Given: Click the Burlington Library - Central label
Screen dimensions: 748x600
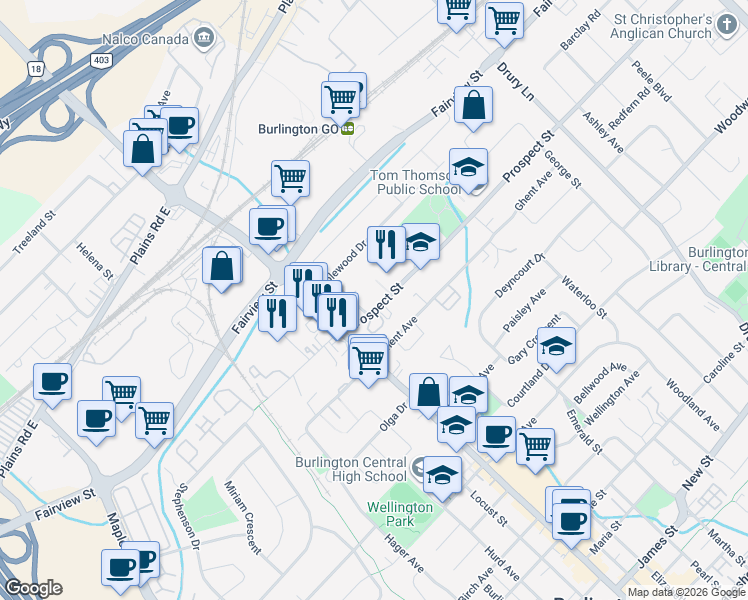Looking at the screenshot, I should coord(698,259).
